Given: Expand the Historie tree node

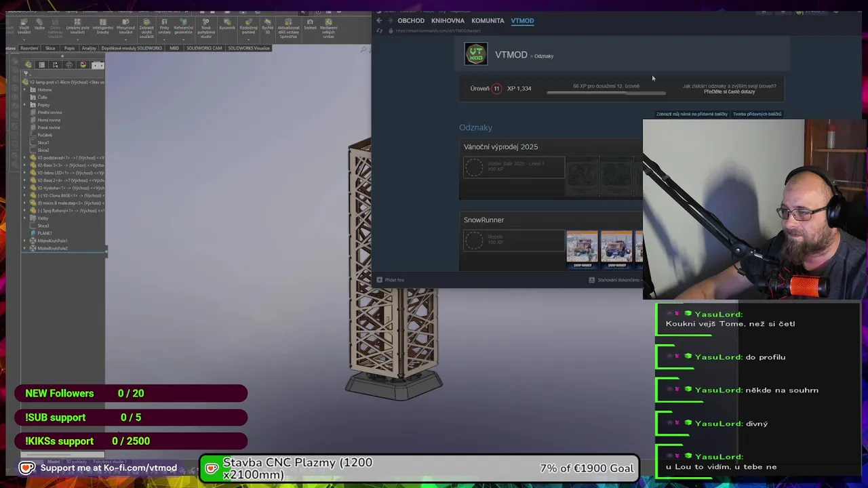Looking at the screenshot, I should [x=24, y=89].
